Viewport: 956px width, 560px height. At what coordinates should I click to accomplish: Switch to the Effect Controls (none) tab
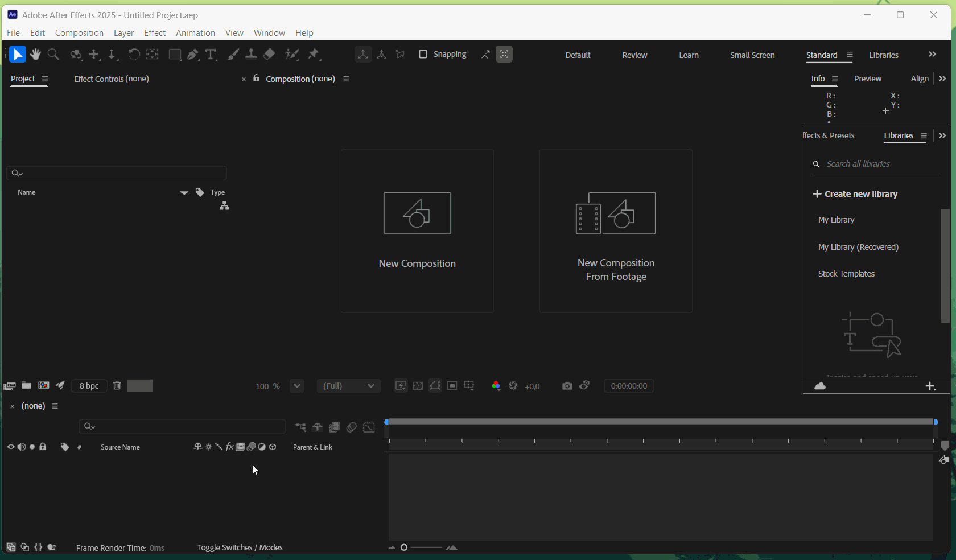112,79
